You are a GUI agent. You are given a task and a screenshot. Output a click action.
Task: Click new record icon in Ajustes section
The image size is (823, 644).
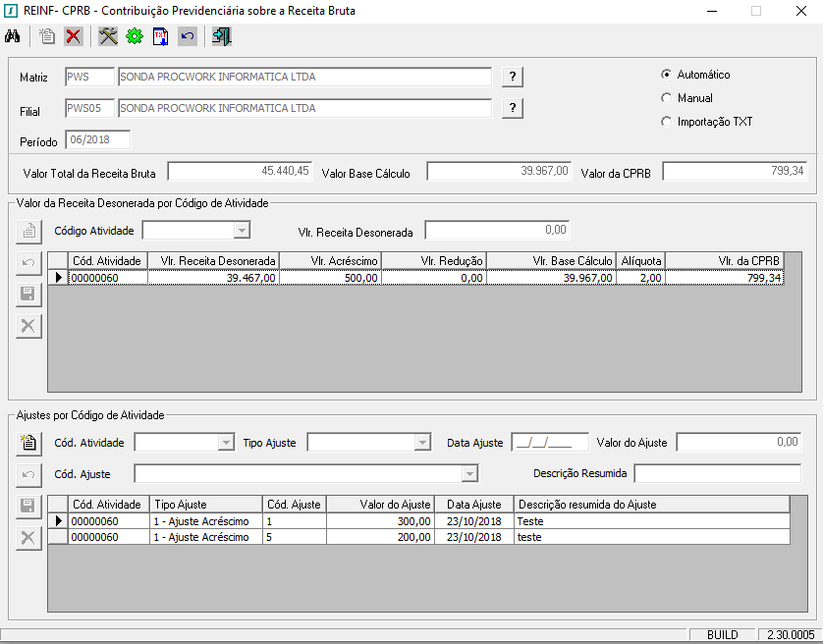coord(28,443)
